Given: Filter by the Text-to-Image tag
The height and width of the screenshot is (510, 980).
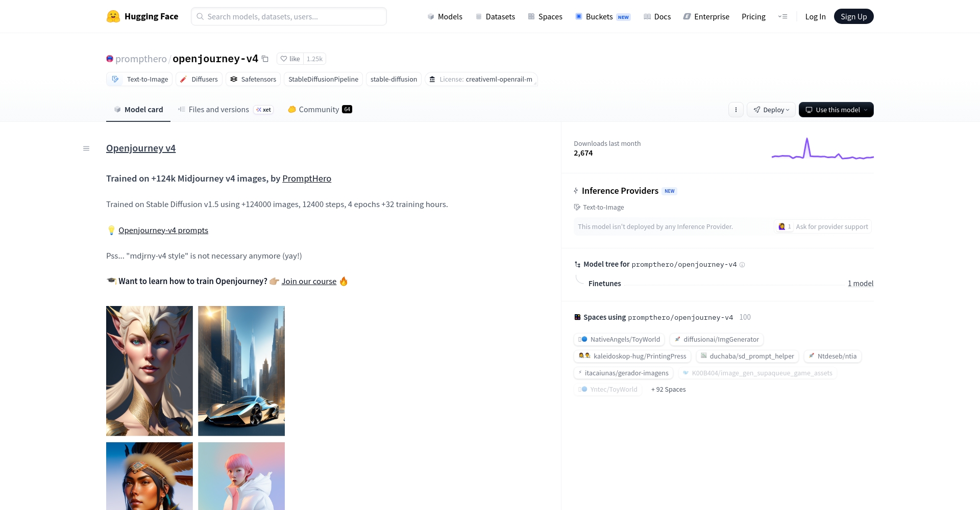Looking at the screenshot, I should coord(139,79).
